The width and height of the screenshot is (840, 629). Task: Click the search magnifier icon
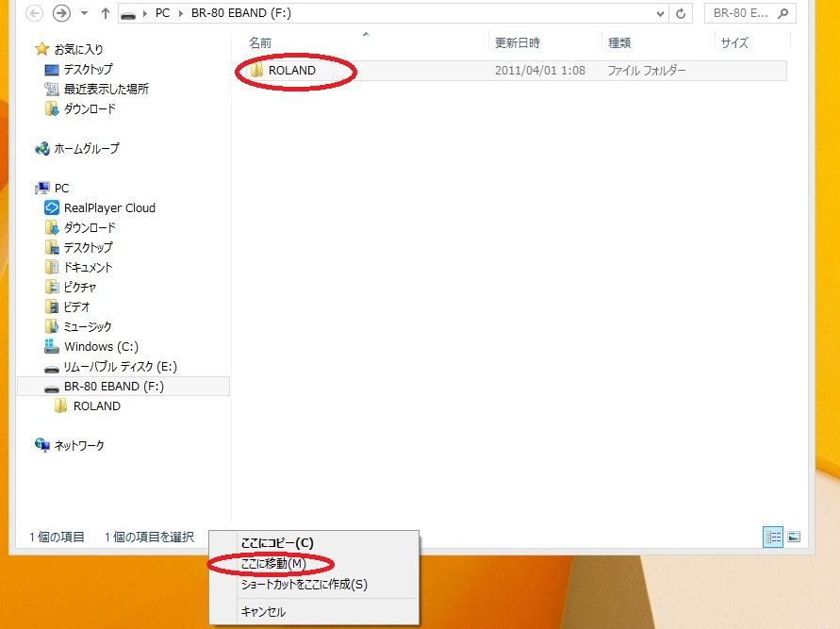783,13
